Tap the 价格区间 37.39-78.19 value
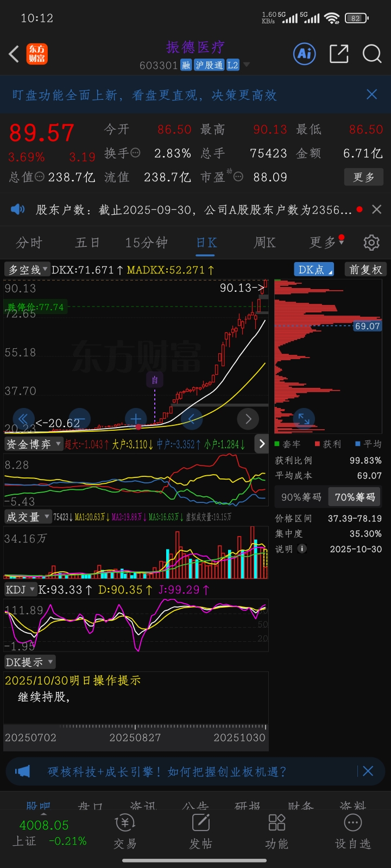The height and width of the screenshot is (868, 391). click(355, 518)
